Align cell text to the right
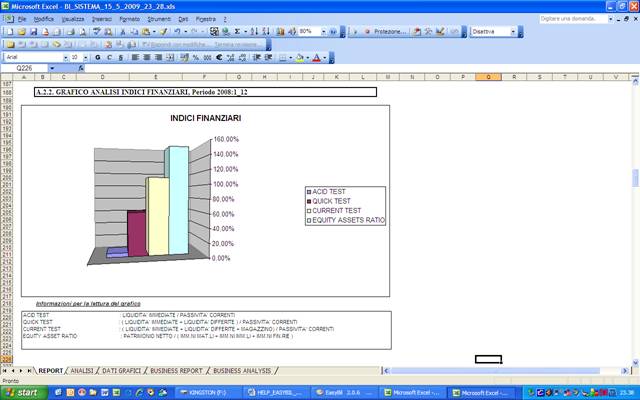 [x=158, y=58]
